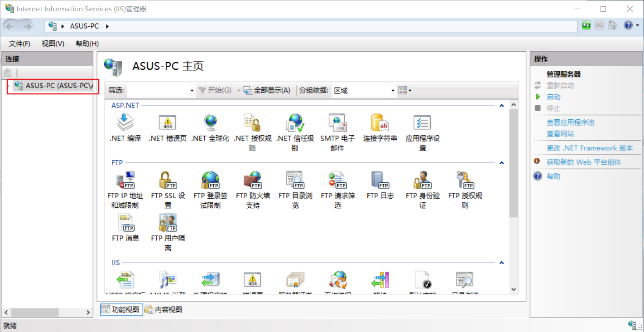644x332 pixels.
Task: Select ASUS-PC in the connections tree
Action: [x=50, y=85]
